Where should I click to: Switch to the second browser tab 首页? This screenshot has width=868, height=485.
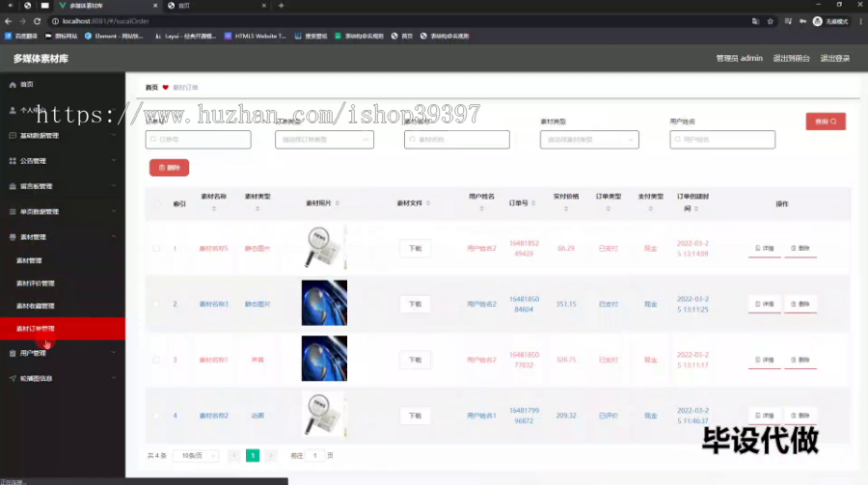[x=216, y=6]
